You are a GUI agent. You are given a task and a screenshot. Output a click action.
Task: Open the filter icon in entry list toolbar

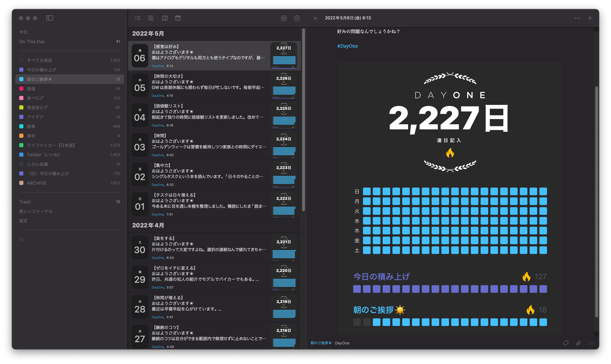tap(284, 18)
